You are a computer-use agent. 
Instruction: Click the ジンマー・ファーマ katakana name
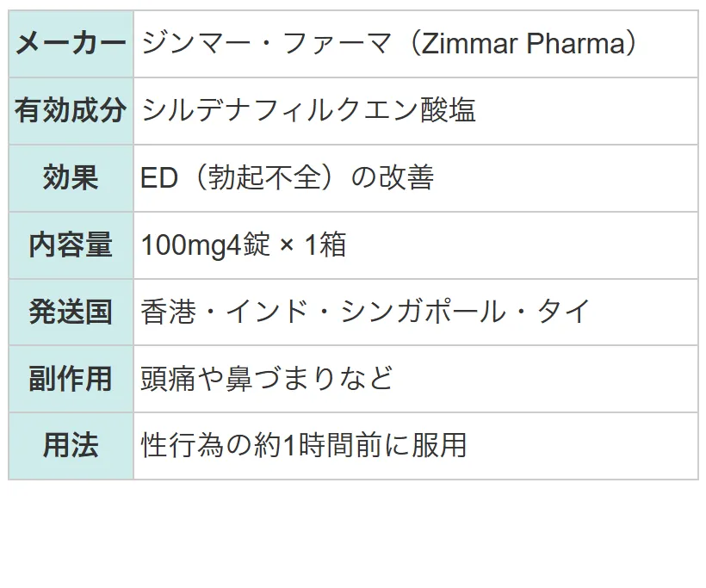click(266, 44)
